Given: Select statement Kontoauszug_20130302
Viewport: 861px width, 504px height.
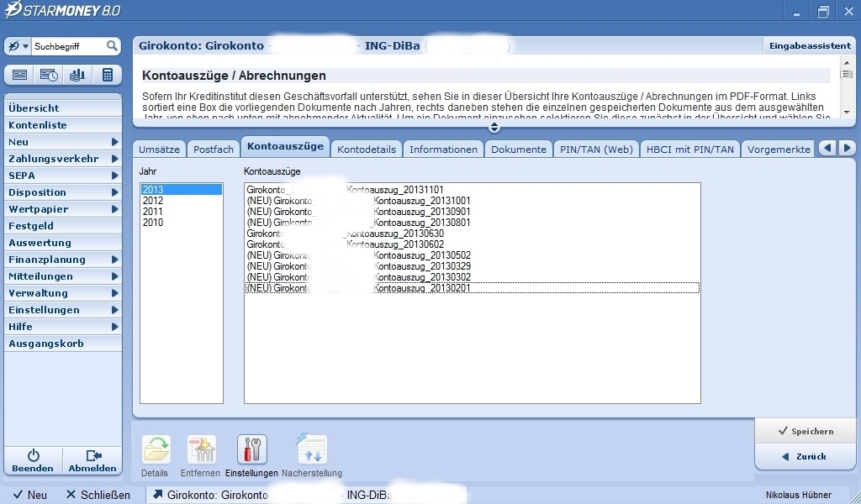Looking at the screenshot, I should click(x=473, y=277).
